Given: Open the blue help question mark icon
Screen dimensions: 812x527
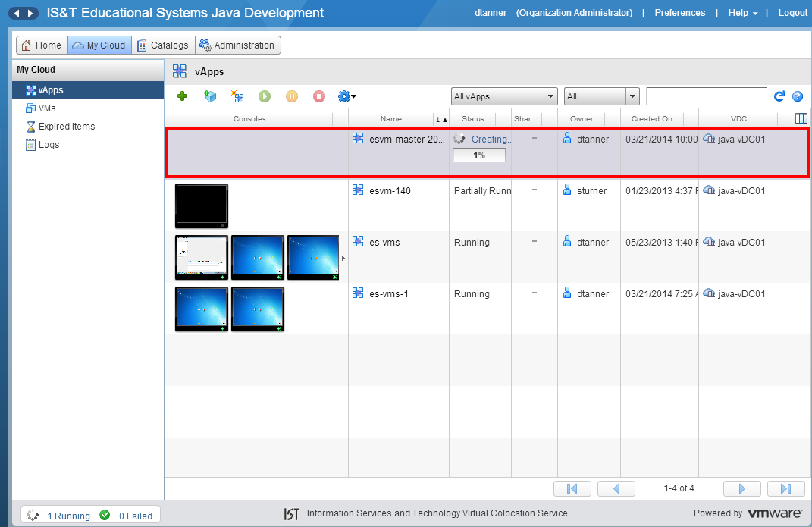Looking at the screenshot, I should click(x=798, y=96).
